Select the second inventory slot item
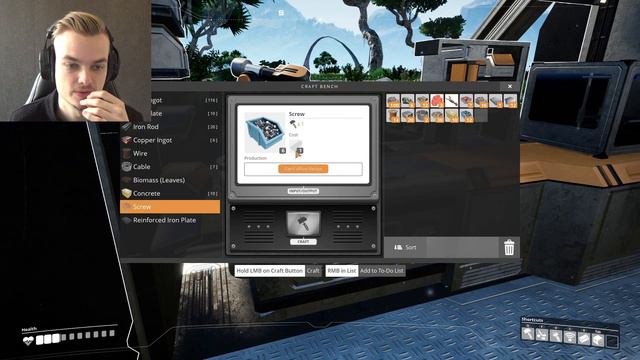 407,101
